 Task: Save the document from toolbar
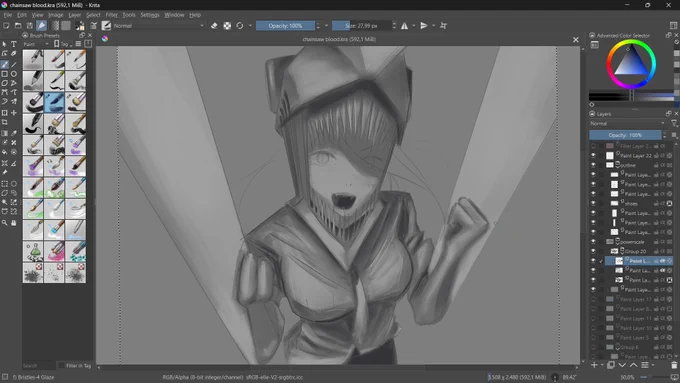(29, 26)
